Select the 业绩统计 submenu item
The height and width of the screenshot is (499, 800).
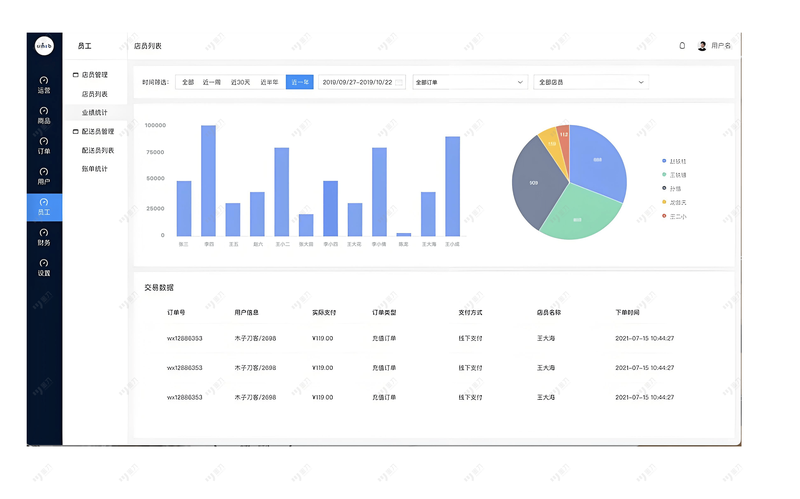[x=94, y=112]
